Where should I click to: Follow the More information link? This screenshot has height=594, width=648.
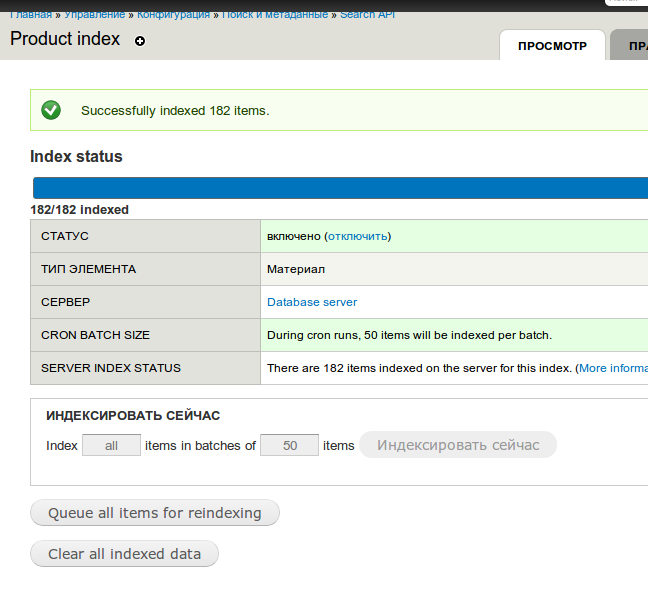613,368
